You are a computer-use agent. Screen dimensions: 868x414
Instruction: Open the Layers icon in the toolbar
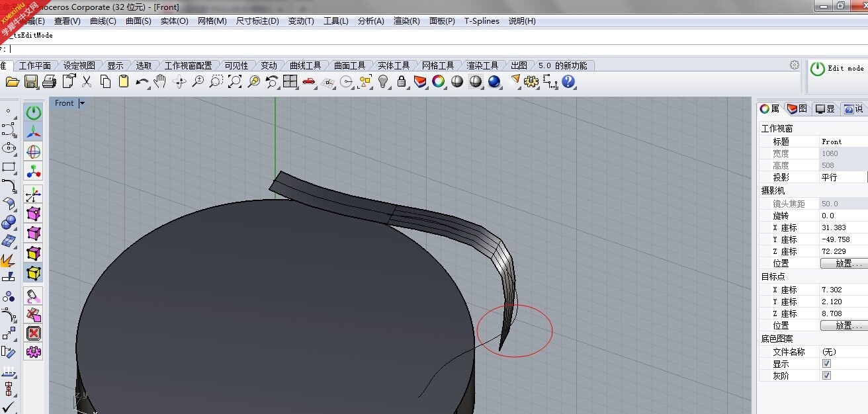coord(419,81)
